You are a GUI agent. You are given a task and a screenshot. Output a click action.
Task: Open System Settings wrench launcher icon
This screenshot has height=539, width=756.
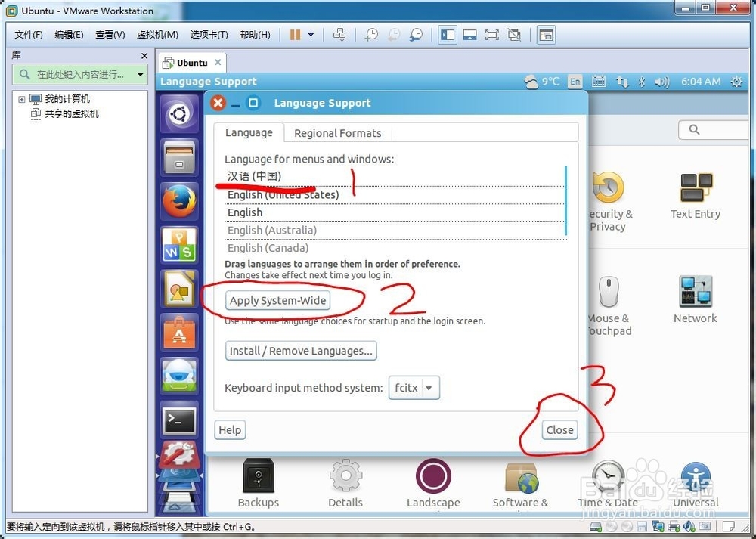pos(179,454)
